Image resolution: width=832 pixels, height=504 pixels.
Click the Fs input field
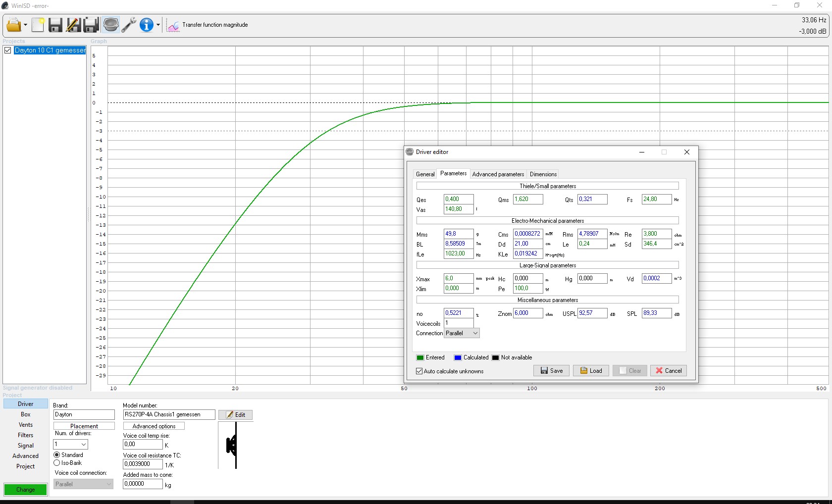click(657, 199)
